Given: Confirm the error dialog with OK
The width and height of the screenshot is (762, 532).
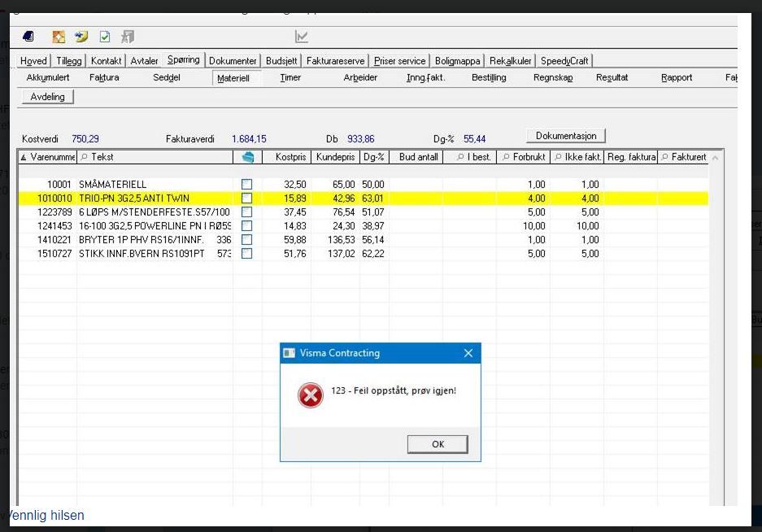Looking at the screenshot, I should (x=438, y=444).
